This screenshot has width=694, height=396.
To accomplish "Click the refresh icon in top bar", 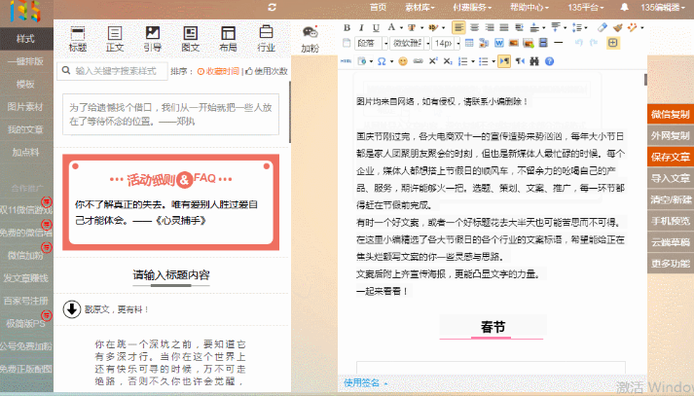I will [272, 7].
